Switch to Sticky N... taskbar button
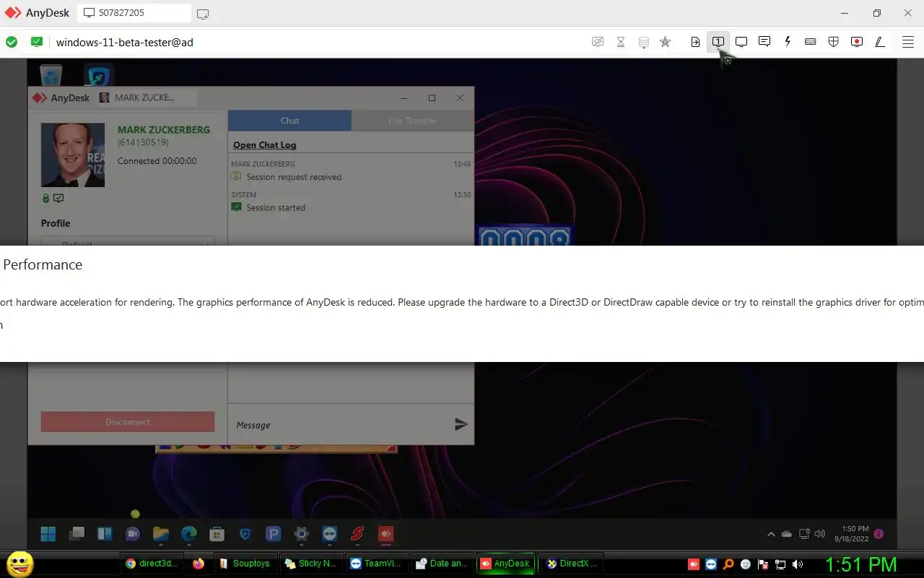This screenshot has height=578, width=924. (312, 564)
